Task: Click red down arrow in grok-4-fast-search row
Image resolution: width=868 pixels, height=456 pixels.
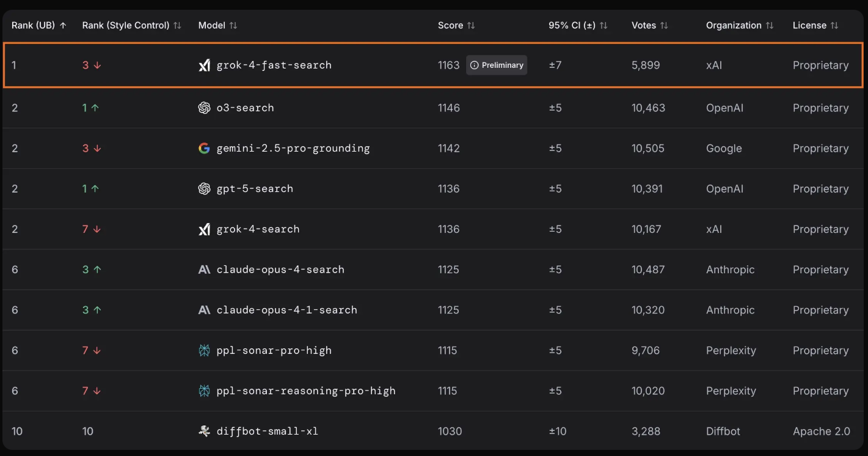Action: (x=97, y=65)
